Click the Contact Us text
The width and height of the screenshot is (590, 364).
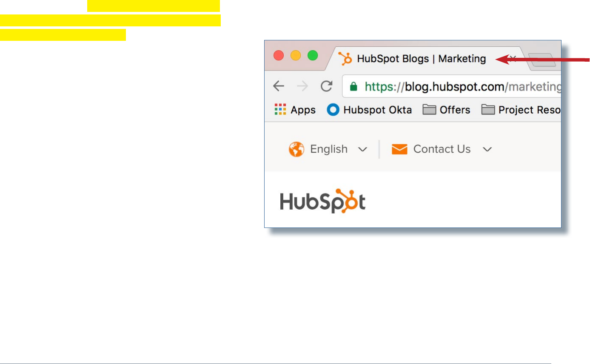442,149
